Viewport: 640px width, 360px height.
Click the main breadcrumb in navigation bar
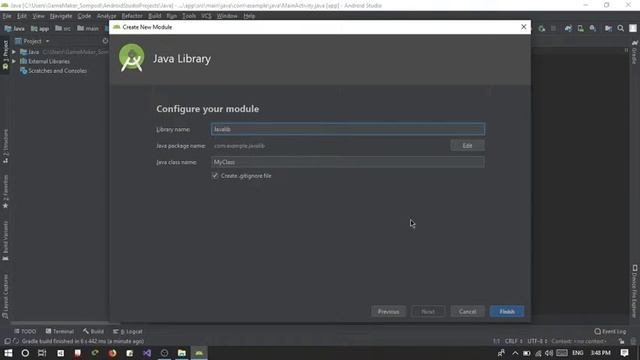click(88, 29)
